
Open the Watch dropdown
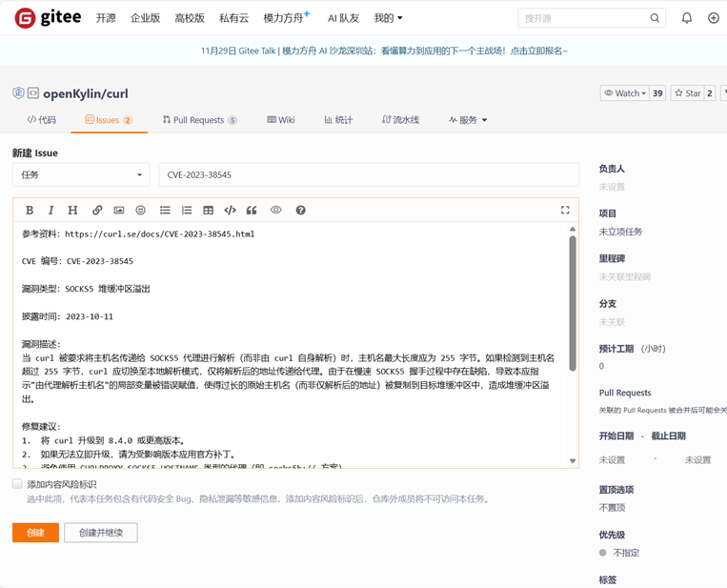click(x=624, y=93)
